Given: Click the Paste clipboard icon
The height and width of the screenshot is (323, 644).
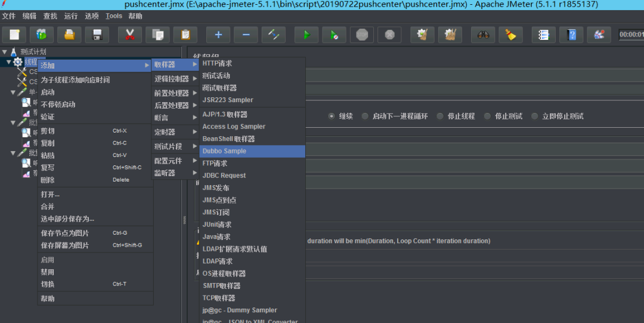Looking at the screenshot, I should (x=185, y=35).
